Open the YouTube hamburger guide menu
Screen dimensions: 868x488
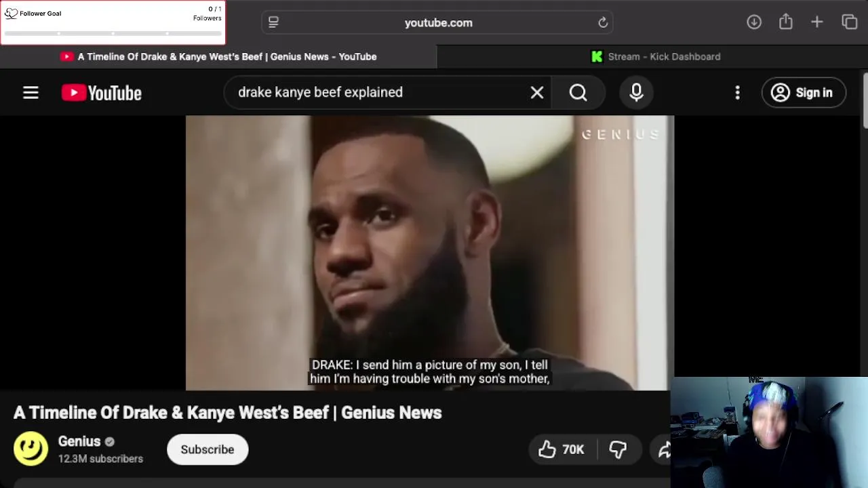pyautogui.click(x=31, y=92)
